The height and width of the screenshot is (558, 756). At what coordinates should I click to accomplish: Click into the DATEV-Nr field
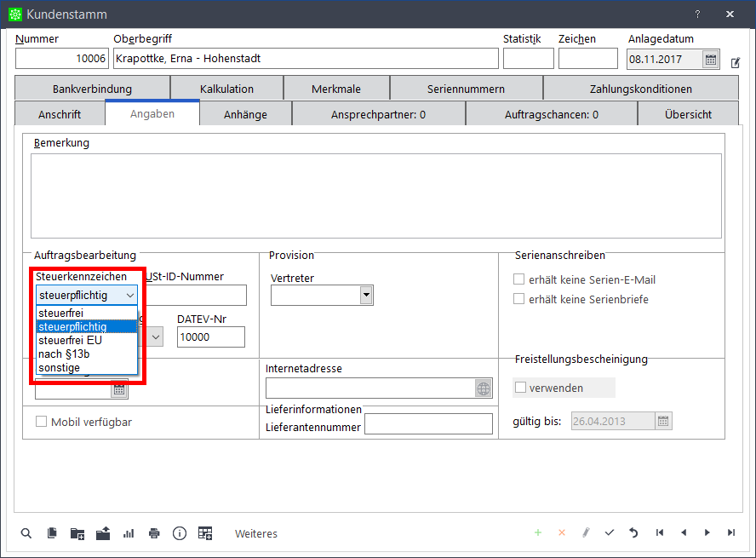tap(210, 337)
